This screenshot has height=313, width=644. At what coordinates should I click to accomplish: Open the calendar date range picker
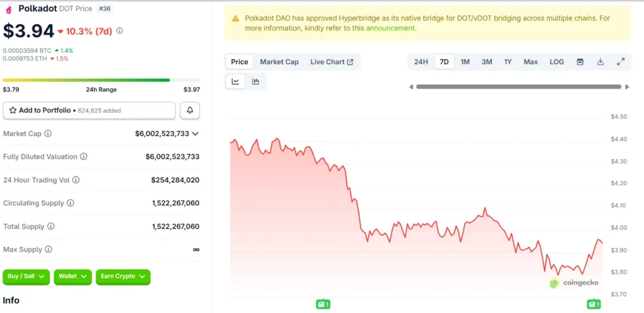coord(580,62)
